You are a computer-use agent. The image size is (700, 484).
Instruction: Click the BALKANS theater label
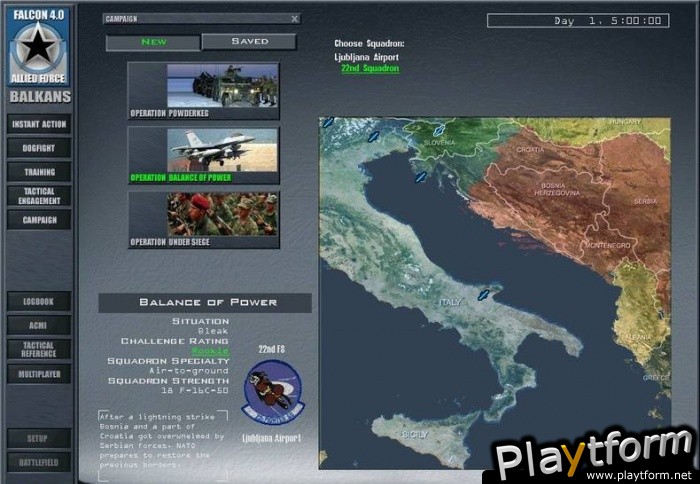pos(40,96)
